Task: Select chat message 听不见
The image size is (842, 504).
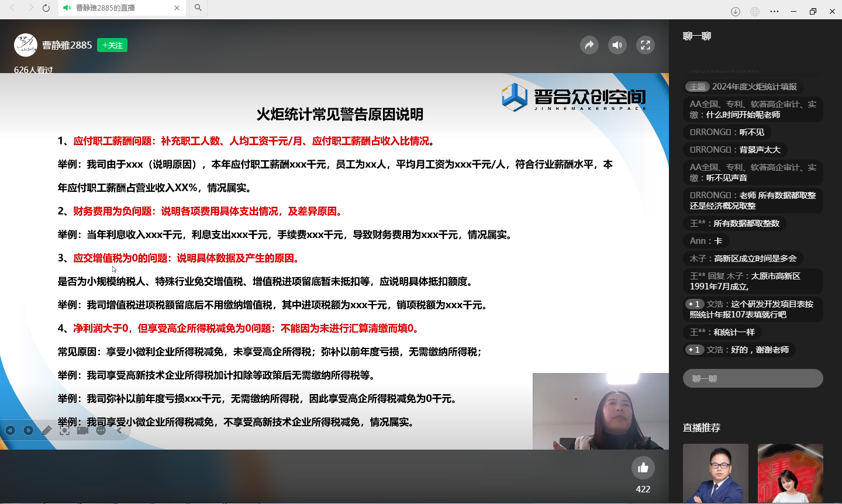Action: pos(727,132)
